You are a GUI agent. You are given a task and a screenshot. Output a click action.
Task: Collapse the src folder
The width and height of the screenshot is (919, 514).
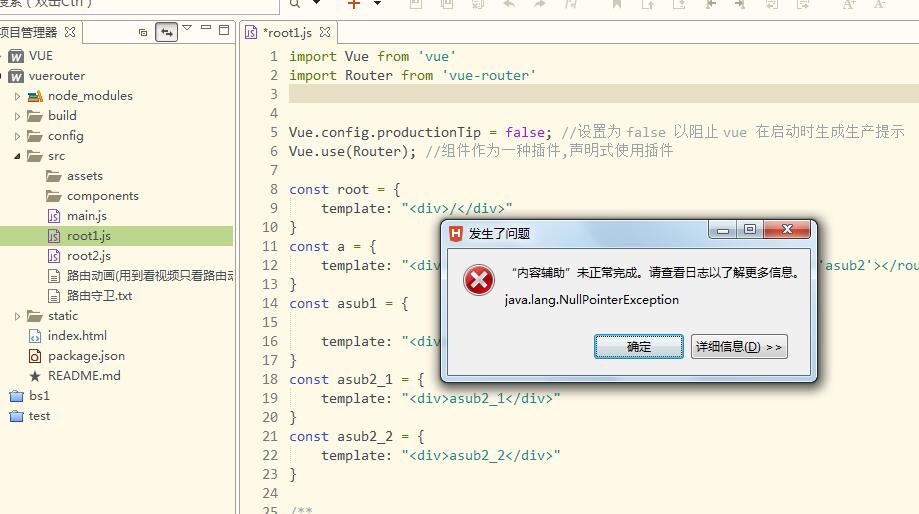pos(18,156)
